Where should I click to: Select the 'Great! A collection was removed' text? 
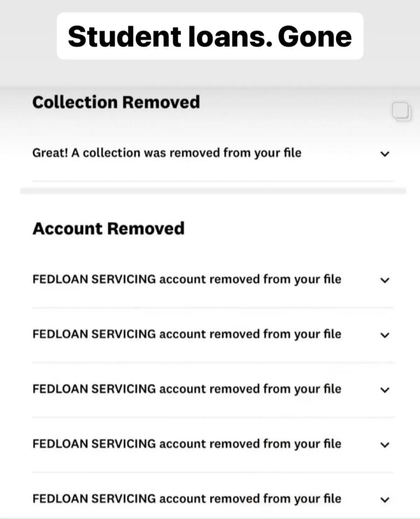tap(167, 153)
